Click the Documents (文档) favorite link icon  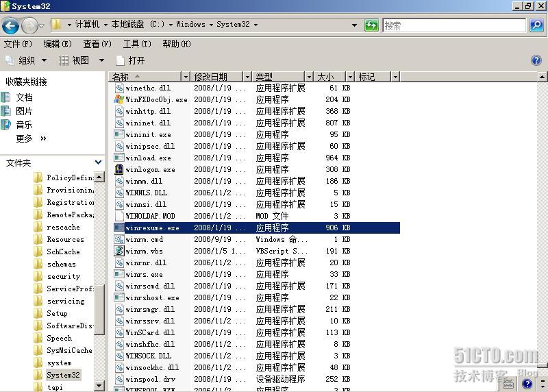coord(6,97)
